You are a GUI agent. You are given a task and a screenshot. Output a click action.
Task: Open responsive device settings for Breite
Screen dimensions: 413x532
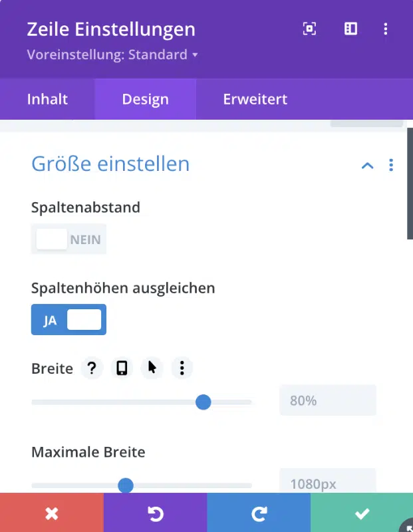pos(122,368)
